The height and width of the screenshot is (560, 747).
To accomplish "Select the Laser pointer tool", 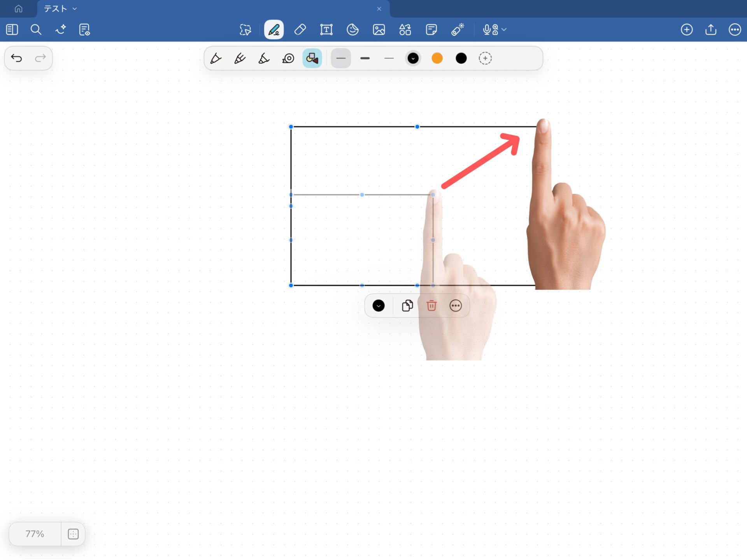I will click(458, 30).
